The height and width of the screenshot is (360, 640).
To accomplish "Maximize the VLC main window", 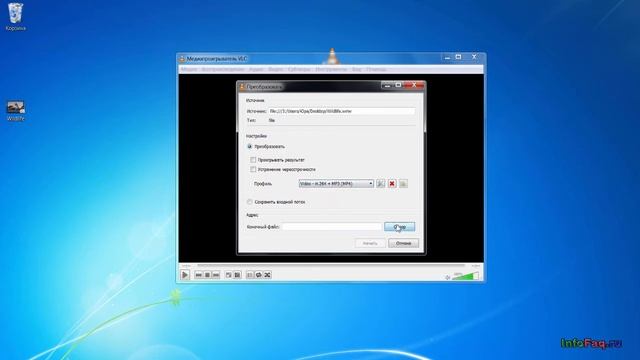I will coord(458,58).
